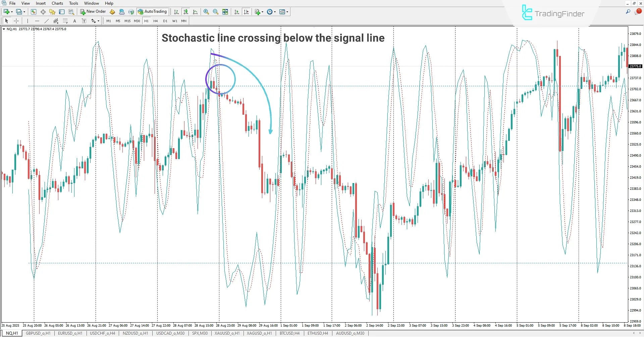The width and height of the screenshot is (644, 337).
Task: Enable chart shift from right edge
Action: tap(247, 11)
